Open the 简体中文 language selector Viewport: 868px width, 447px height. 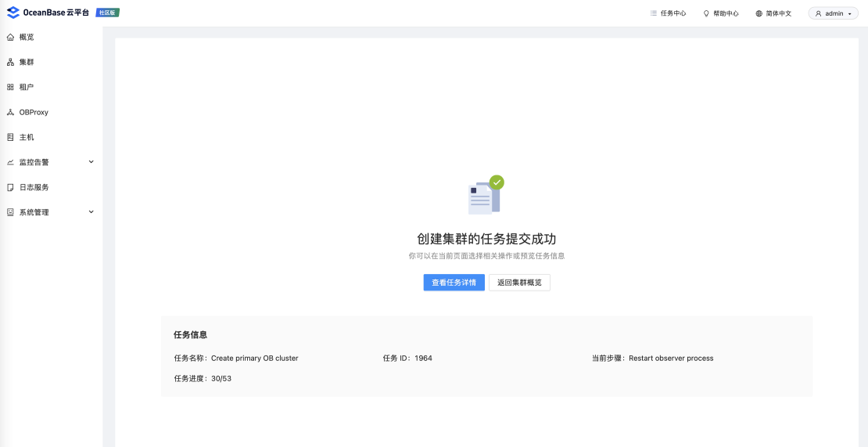(773, 13)
